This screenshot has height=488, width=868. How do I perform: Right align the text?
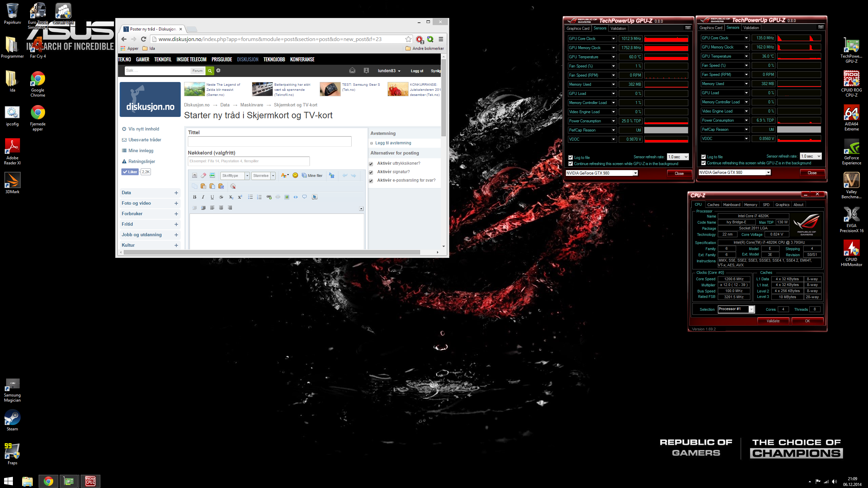[x=230, y=208]
